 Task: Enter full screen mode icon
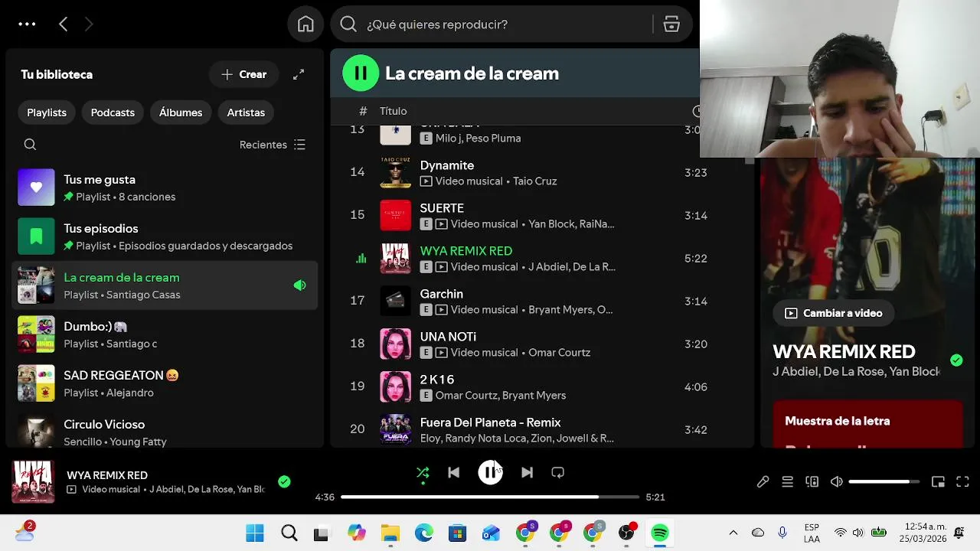(962, 481)
